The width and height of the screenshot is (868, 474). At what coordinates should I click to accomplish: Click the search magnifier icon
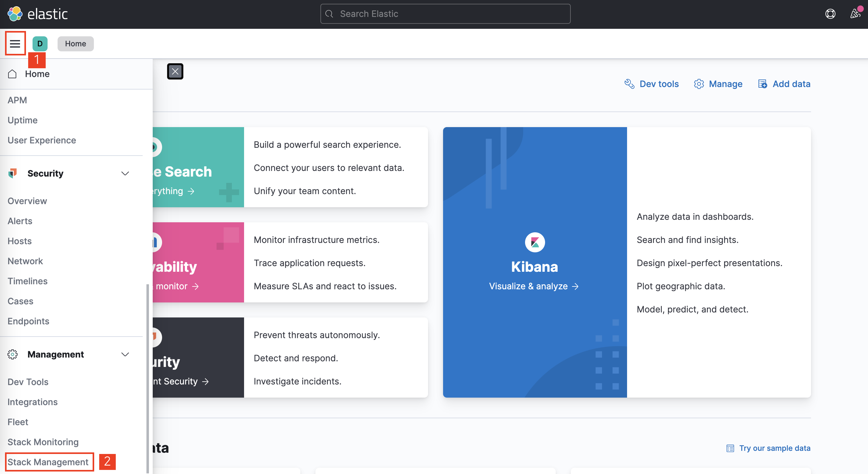pyautogui.click(x=329, y=14)
